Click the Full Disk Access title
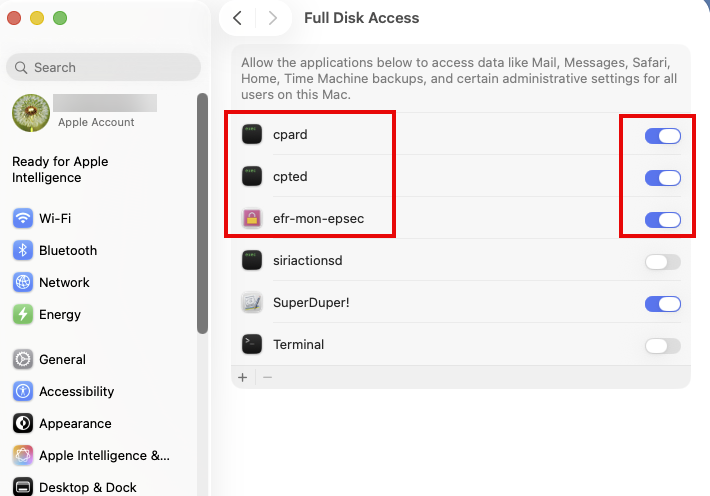This screenshot has width=710, height=496. (361, 18)
